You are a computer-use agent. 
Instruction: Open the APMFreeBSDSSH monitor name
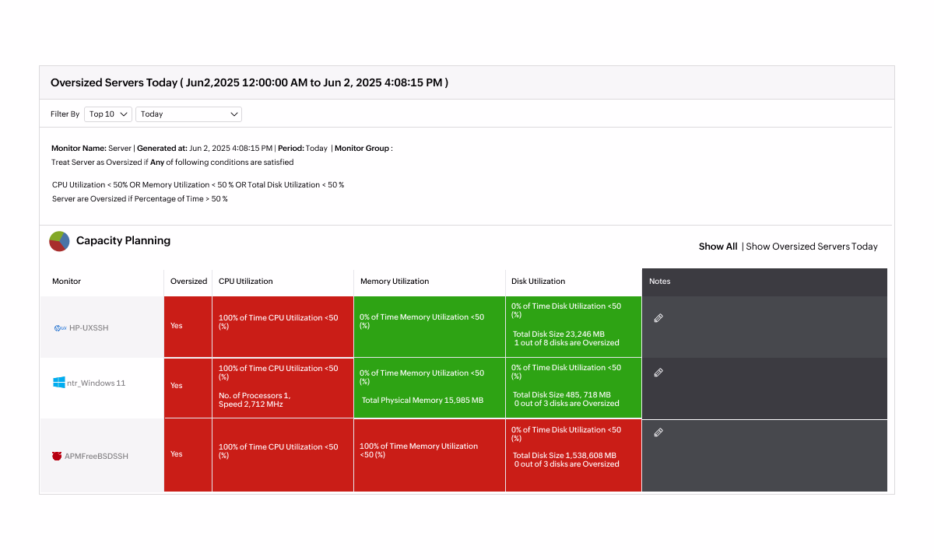pos(97,456)
